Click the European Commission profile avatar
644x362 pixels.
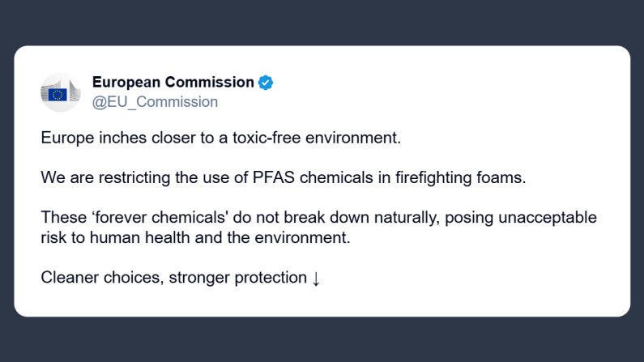coord(61,92)
